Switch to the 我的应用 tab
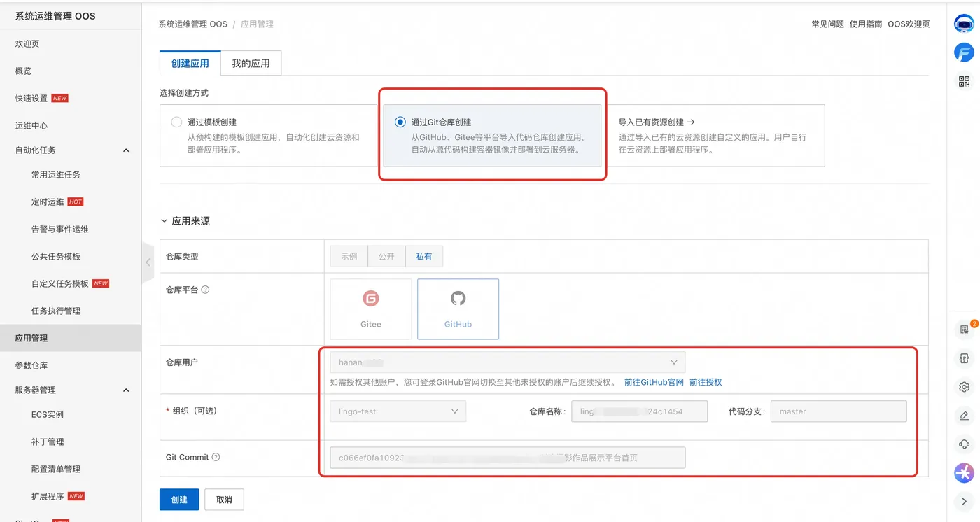This screenshot has height=522, width=980. pos(251,63)
